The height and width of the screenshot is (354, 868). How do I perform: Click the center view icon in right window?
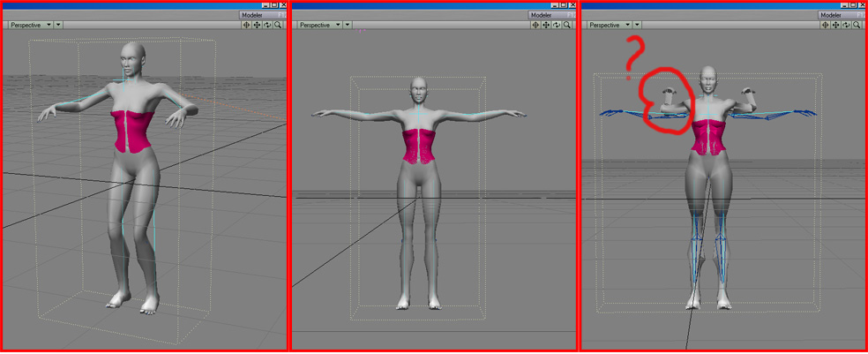826,25
